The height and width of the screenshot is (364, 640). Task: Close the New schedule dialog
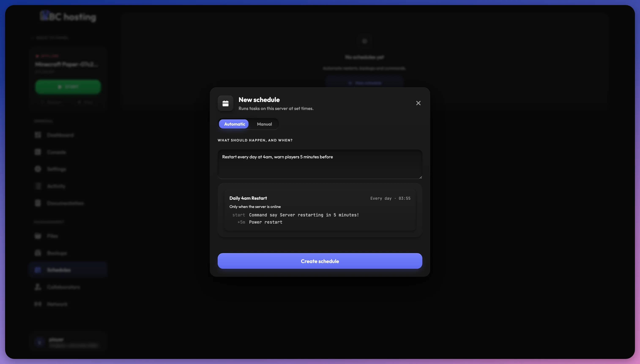pos(418,103)
